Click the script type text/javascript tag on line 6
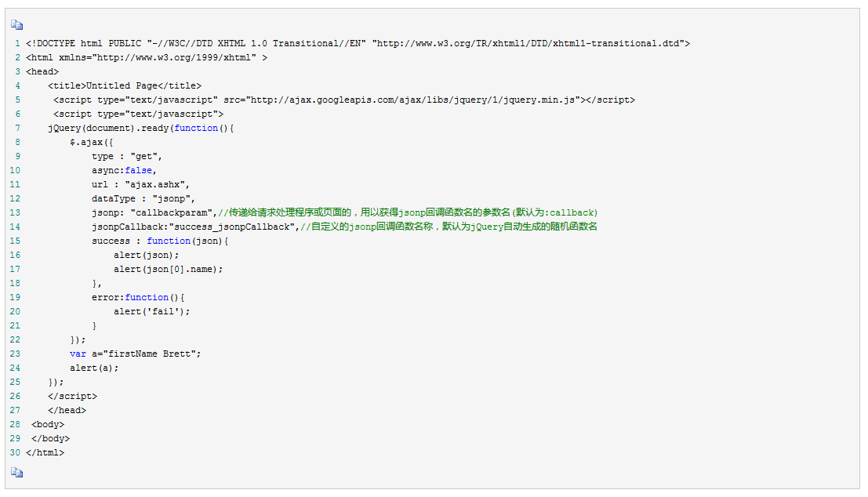868x497 pixels. (x=138, y=114)
